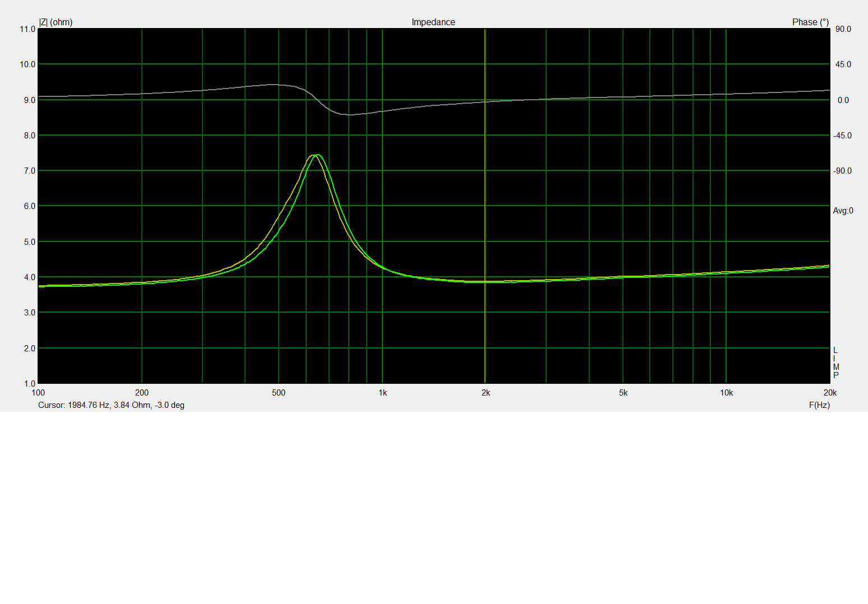Click the Phase (°) axis label
The height and width of the screenshot is (604, 868).
point(810,22)
